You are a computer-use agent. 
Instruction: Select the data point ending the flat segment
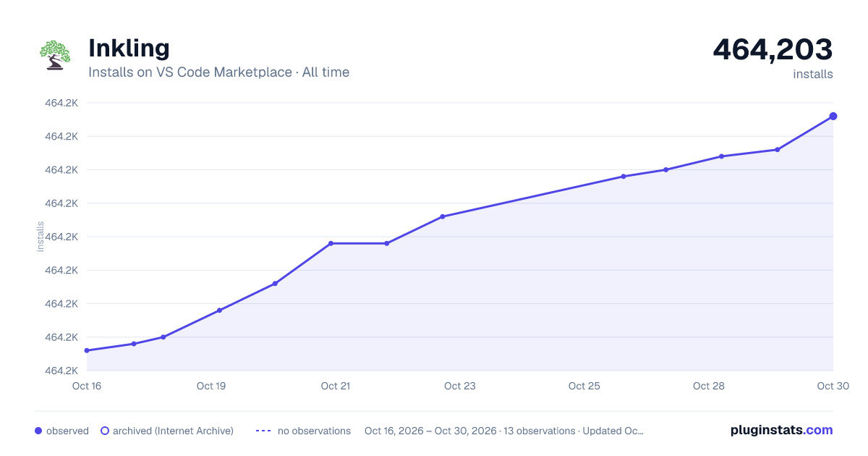point(387,243)
